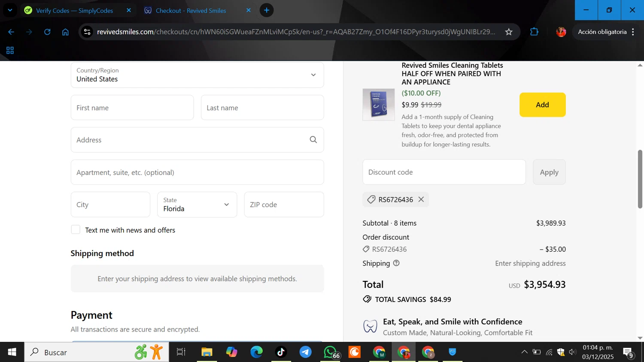The height and width of the screenshot is (362, 644).
Task: Open the tab groups grid icon
Action: 10,51
